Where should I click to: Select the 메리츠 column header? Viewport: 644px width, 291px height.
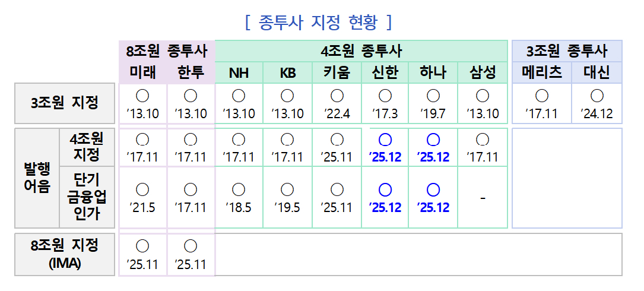click(541, 72)
